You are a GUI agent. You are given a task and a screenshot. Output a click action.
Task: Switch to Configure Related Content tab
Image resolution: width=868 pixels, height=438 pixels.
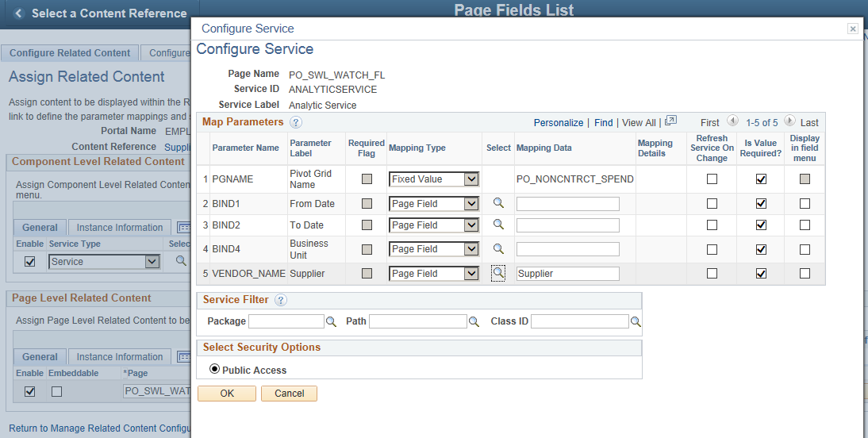click(x=70, y=53)
